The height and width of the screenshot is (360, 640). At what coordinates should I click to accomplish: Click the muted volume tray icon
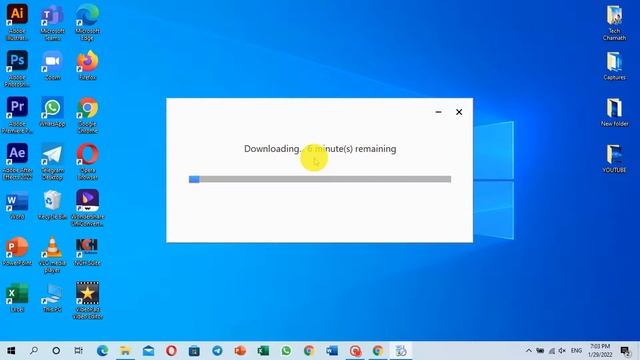pos(562,351)
